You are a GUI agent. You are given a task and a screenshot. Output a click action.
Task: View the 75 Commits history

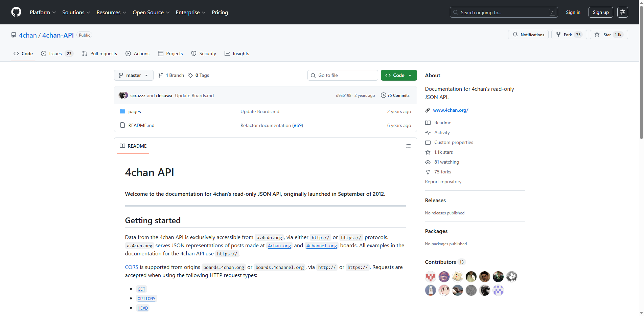tap(395, 96)
